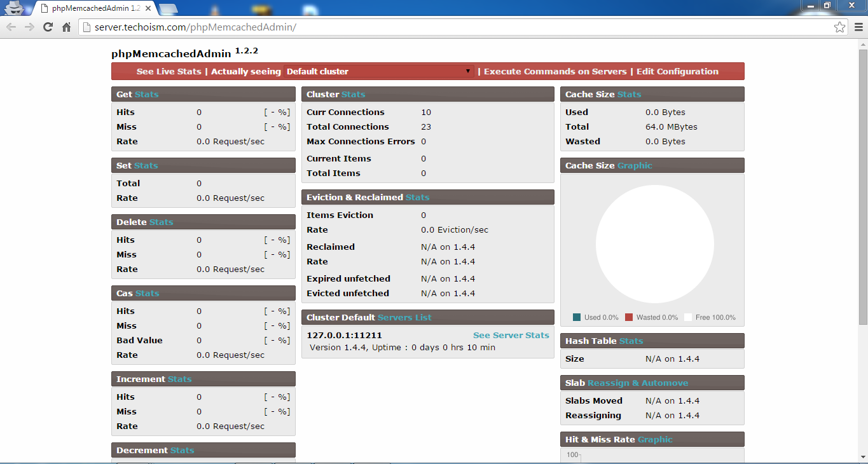
Task: Click the Wasted label in Cache Size
Action: click(x=582, y=141)
